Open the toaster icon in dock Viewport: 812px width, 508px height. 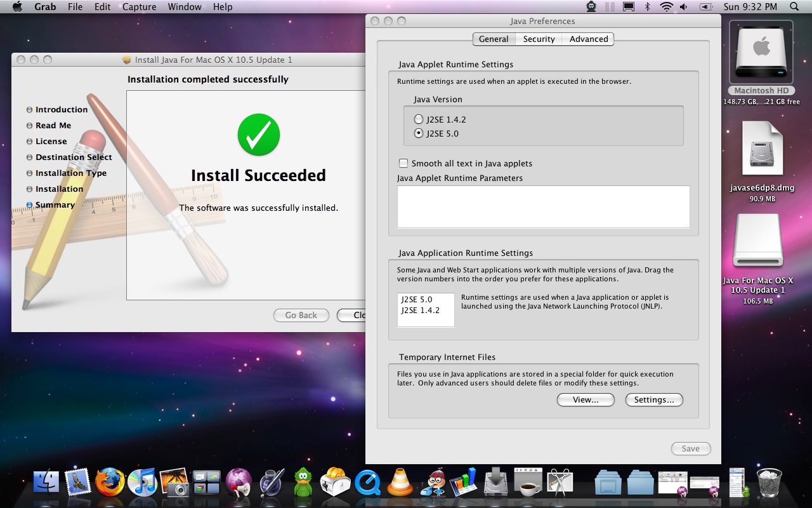point(336,483)
